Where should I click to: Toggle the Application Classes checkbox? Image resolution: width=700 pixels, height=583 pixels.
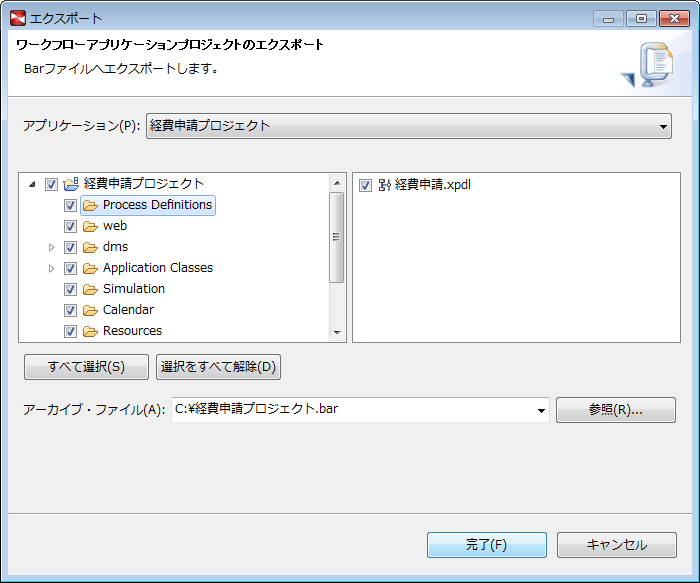tap(70, 268)
